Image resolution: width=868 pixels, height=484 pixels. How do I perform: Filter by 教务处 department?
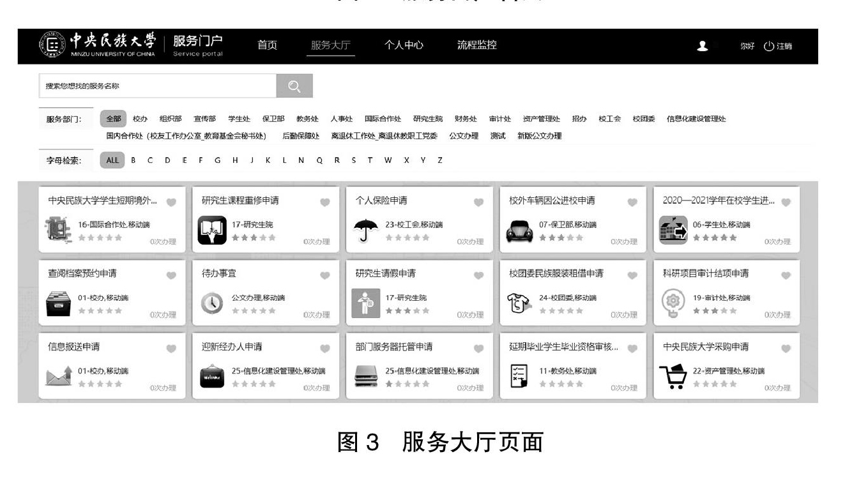(x=307, y=119)
